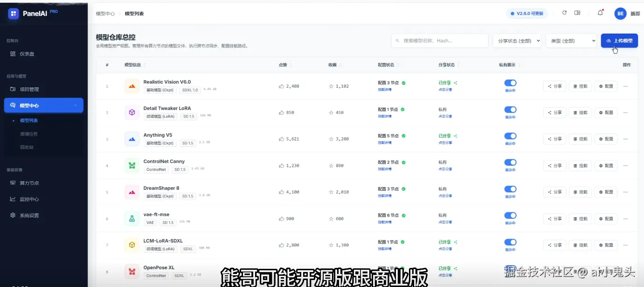Click the DreamShaper 8 model icon

click(132, 192)
